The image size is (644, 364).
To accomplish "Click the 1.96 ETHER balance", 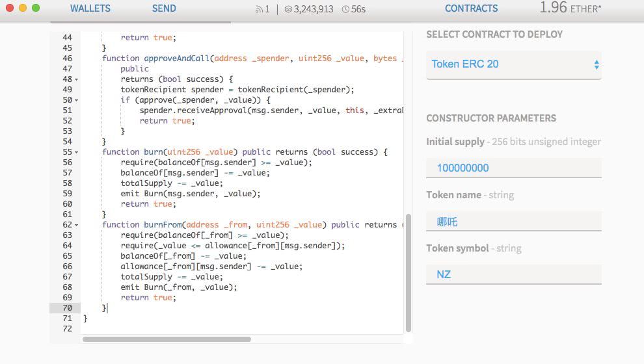I will 570,7.
